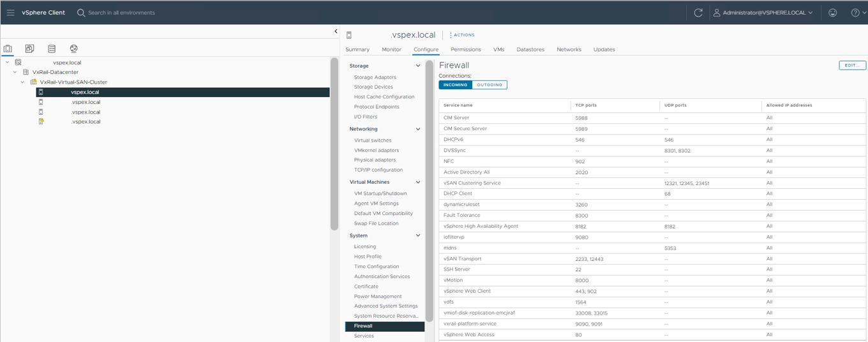Click the Search in all environments field
The width and height of the screenshot is (868, 342).
coord(121,12)
